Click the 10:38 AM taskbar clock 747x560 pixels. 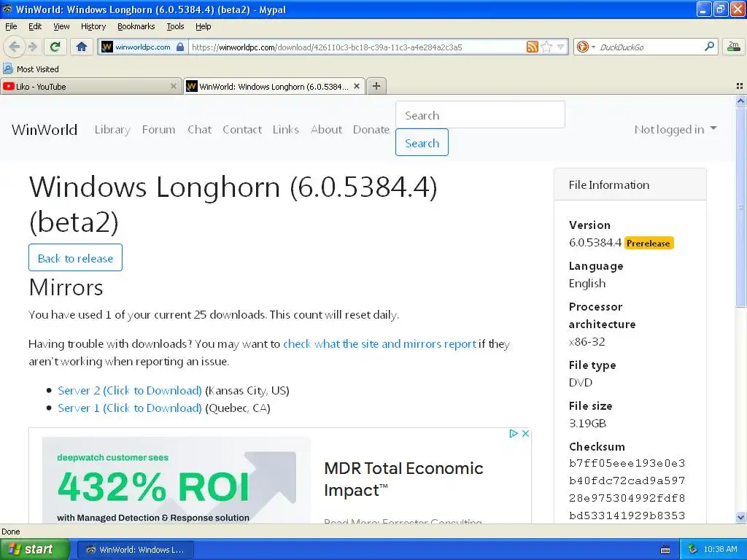[720, 549]
